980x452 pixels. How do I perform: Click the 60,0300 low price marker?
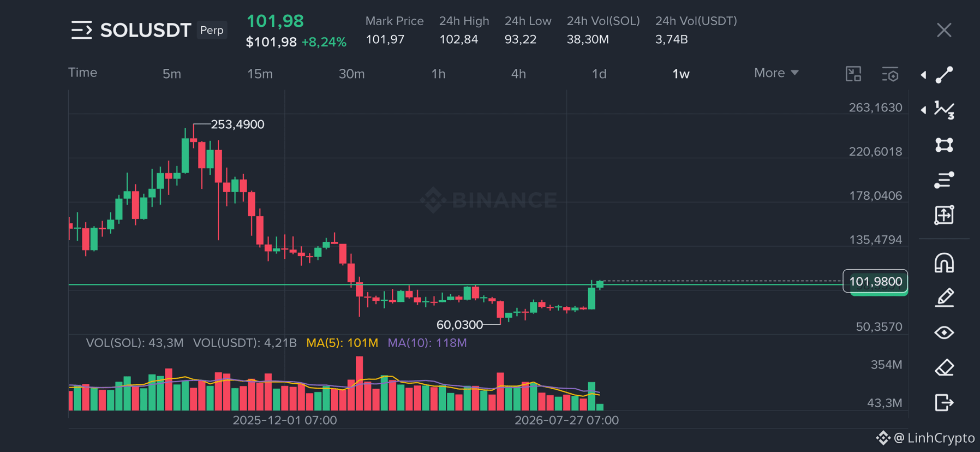(x=459, y=325)
